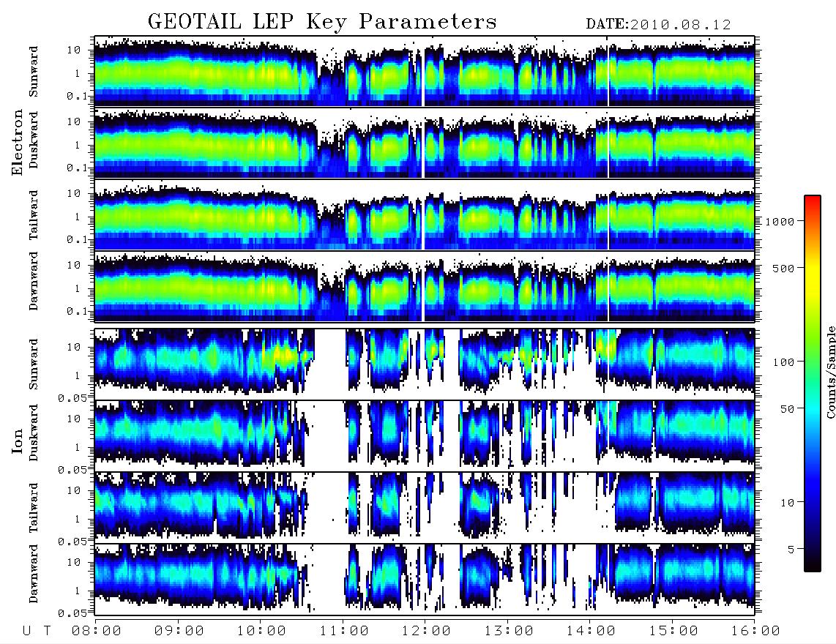Select the Ion Tailward panel label
The image size is (836, 644).
(34, 508)
